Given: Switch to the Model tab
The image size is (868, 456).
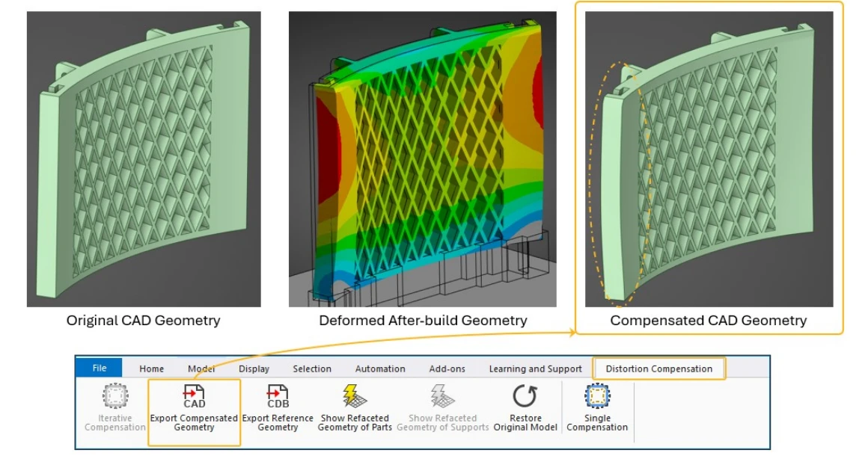Looking at the screenshot, I should [200, 368].
